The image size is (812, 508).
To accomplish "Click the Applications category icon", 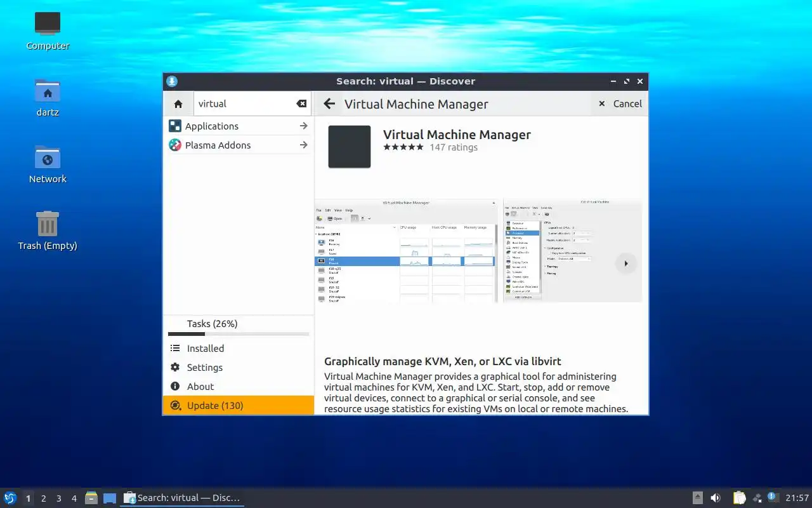I will (175, 126).
